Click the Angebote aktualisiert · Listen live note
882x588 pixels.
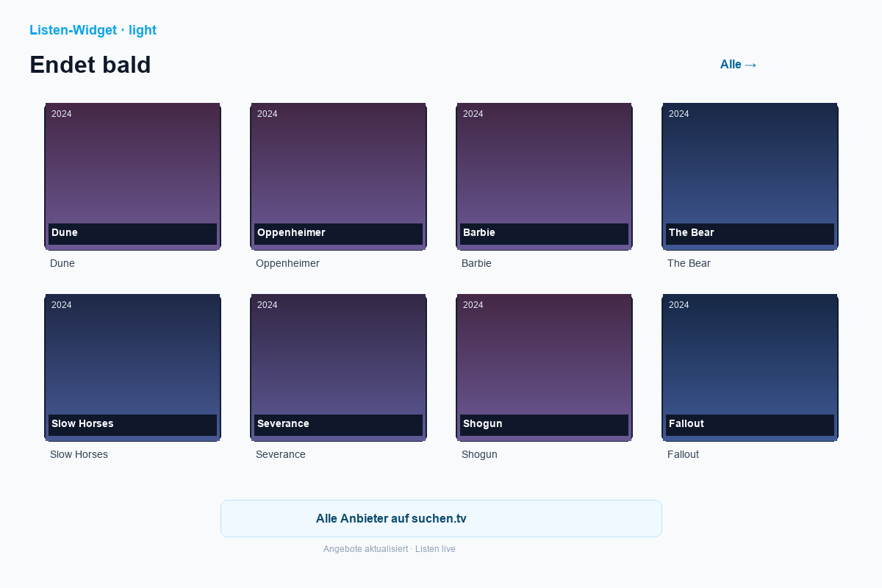pos(390,549)
